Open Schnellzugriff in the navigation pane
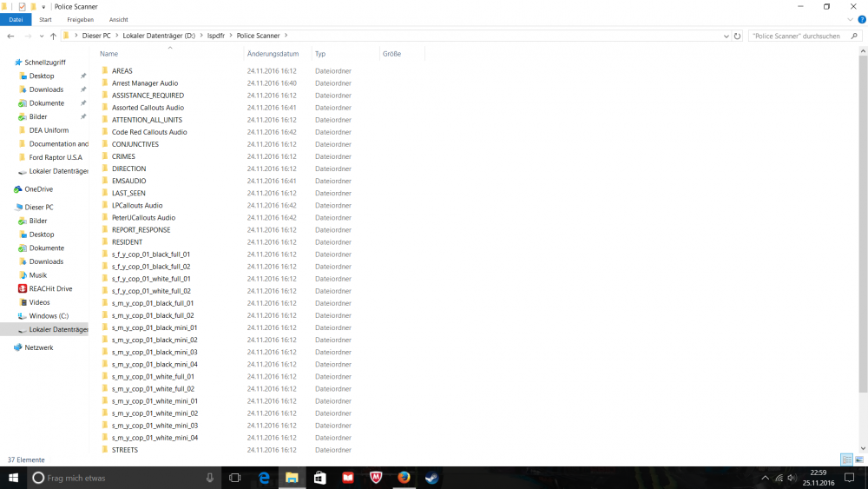The height and width of the screenshot is (489, 868). click(45, 62)
